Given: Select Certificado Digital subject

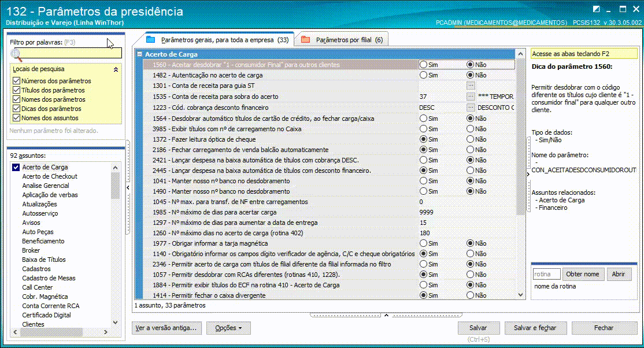Looking at the screenshot, I should click(46, 315).
